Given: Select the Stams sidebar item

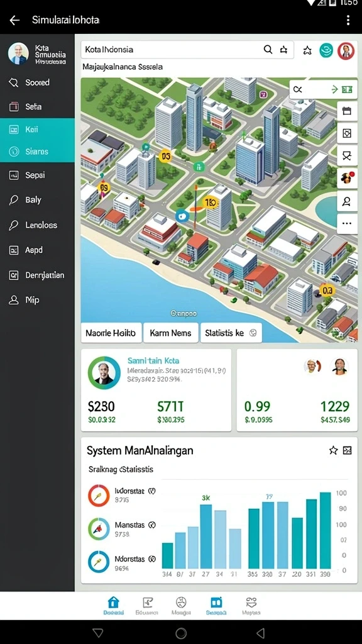Looking at the screenshot, I should 37,152.
